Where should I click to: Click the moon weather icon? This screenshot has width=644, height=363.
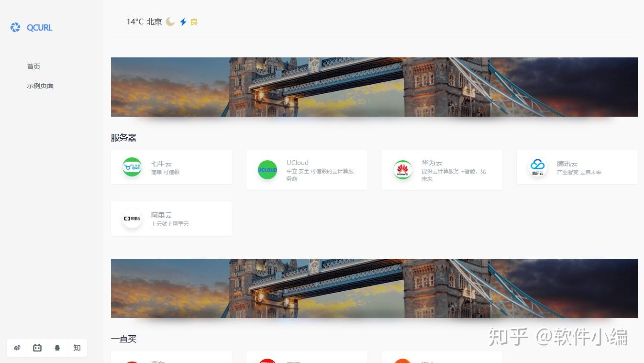tap(170, 22)
